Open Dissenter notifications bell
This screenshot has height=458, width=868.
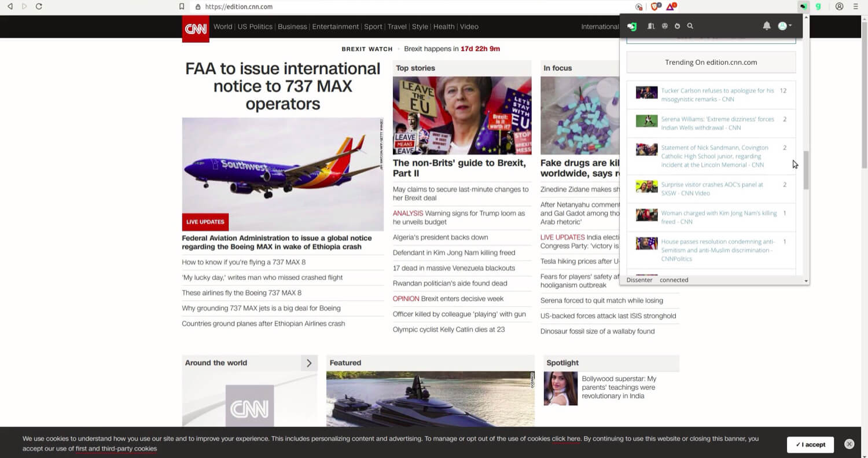[x=767, y=26]
